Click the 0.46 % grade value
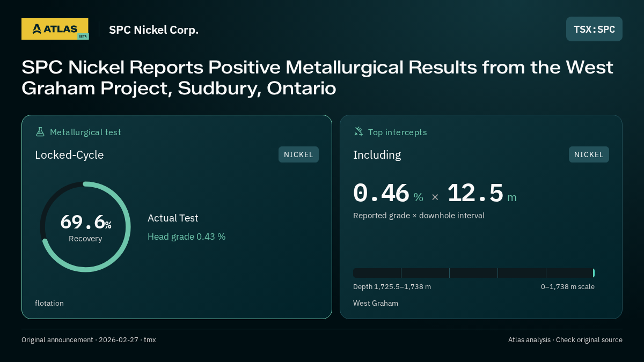This screenshot has width=644, height=362. tap(388, 193)
